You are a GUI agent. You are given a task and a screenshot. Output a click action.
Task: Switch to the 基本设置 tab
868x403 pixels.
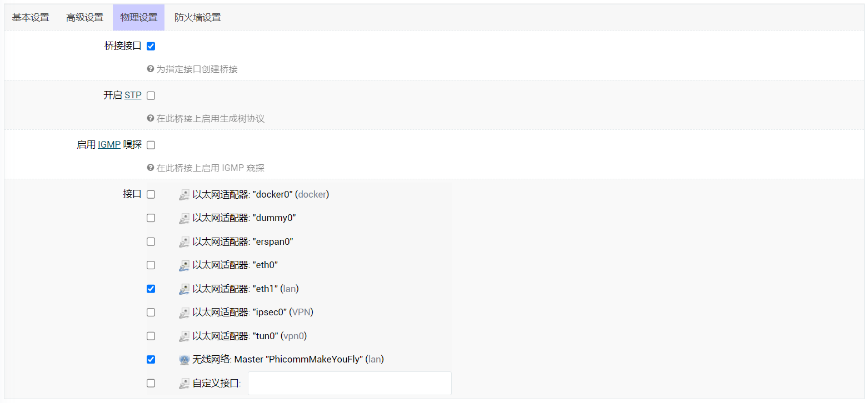[x=31, y=17]
